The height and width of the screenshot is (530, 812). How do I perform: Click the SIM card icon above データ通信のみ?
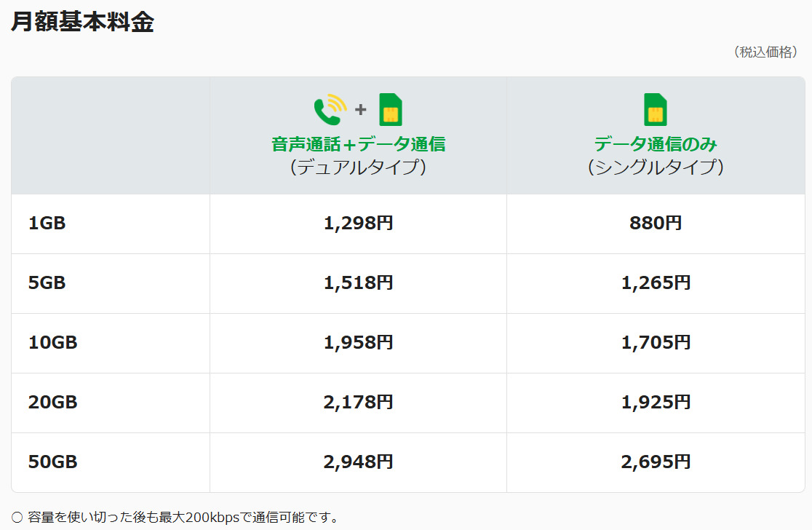click(x=656, y=110)
